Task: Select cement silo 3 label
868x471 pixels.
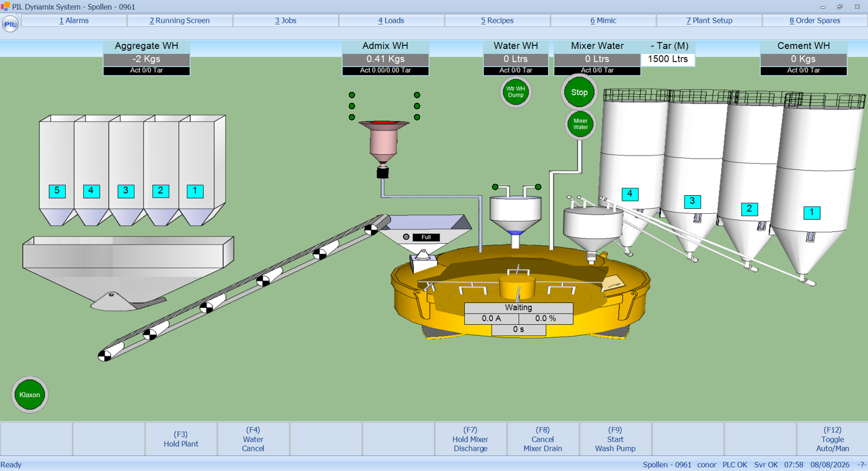Action: (693, 201)
